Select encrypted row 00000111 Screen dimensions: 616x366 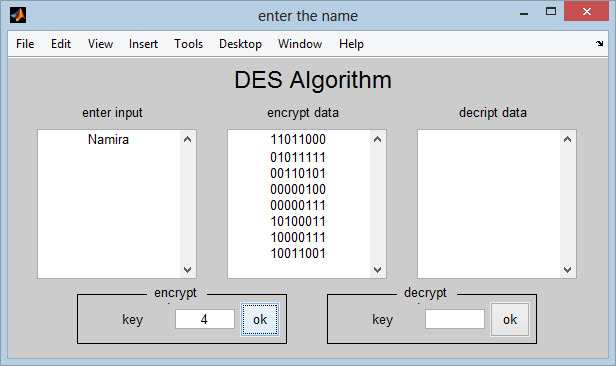click(298, 205)
